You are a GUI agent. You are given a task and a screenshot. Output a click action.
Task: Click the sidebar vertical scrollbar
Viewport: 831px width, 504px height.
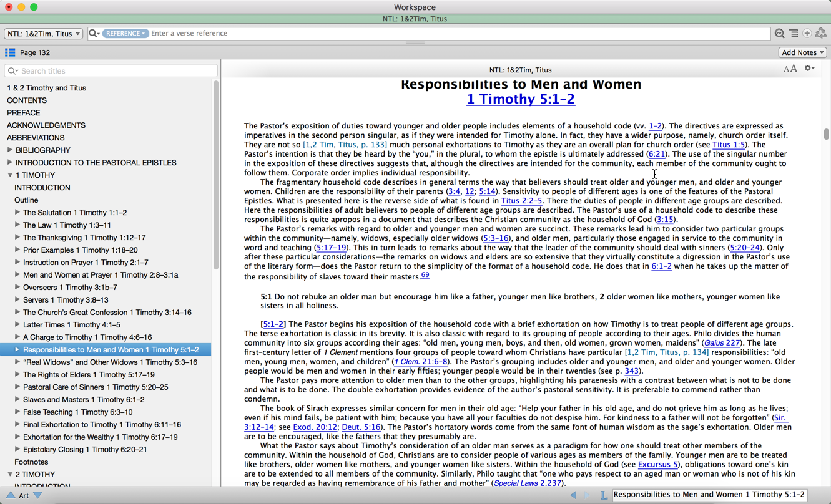pyautogui.click(x=216, y=175)
